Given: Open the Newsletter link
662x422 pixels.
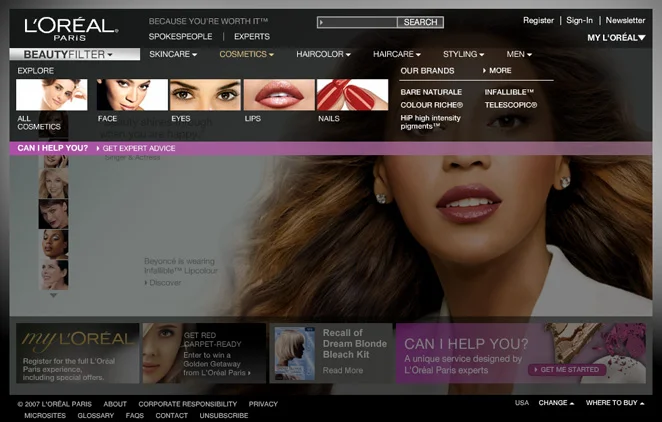Looking at the screenshot, I should (x=625, y=20).
